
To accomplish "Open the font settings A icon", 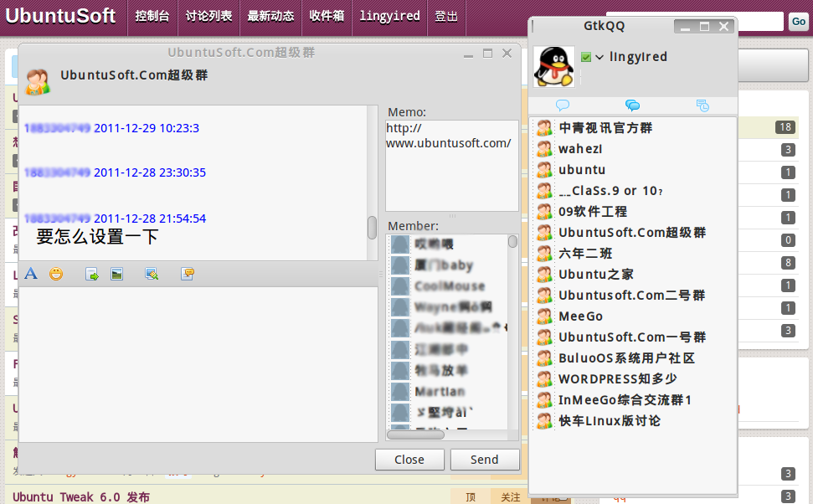I will 31,273.
